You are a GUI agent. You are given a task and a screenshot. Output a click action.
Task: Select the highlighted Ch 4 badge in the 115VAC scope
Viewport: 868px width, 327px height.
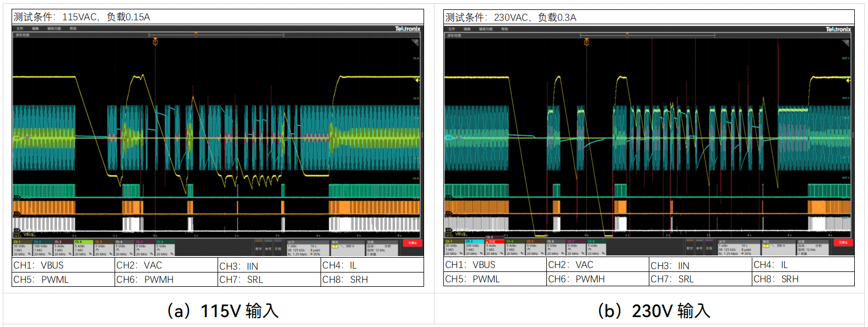click(x=83, y=248)
